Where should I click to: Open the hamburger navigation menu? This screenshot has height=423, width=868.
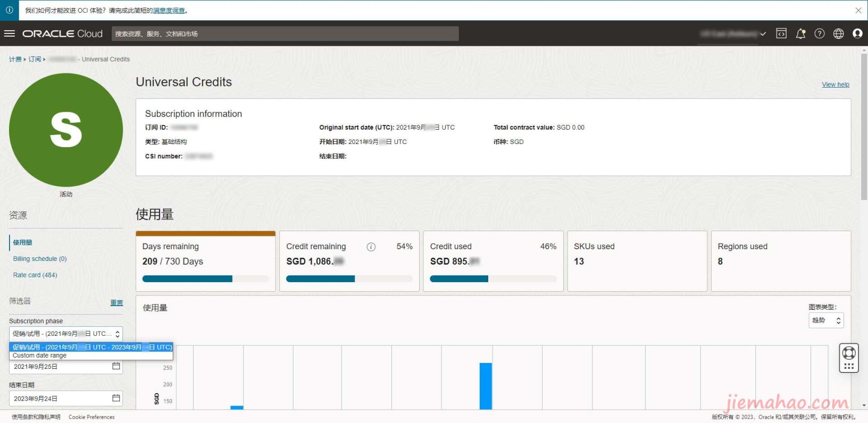coord(10,33)
